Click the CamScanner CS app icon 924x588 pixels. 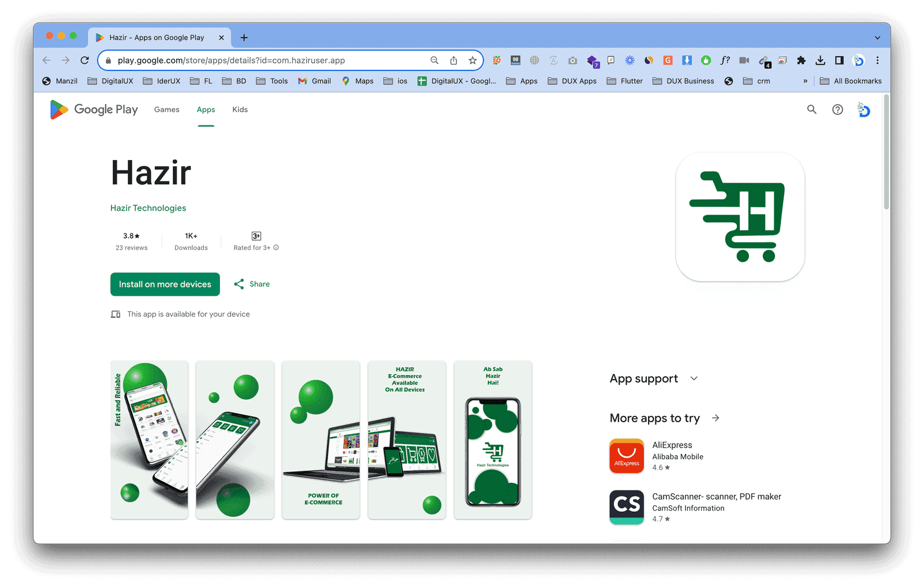click(627, 507)
